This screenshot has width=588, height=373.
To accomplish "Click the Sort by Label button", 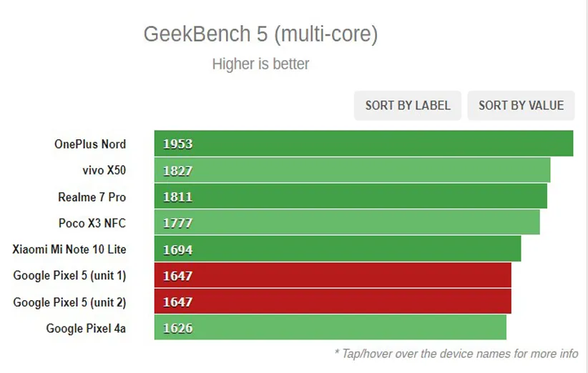I will click(408, 106).
